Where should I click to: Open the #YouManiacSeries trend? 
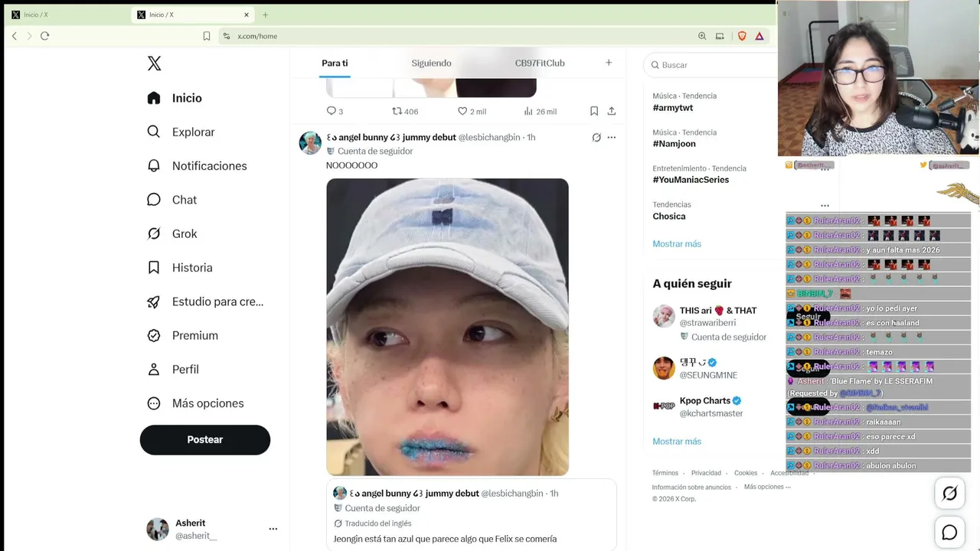(x=691, y=180)
